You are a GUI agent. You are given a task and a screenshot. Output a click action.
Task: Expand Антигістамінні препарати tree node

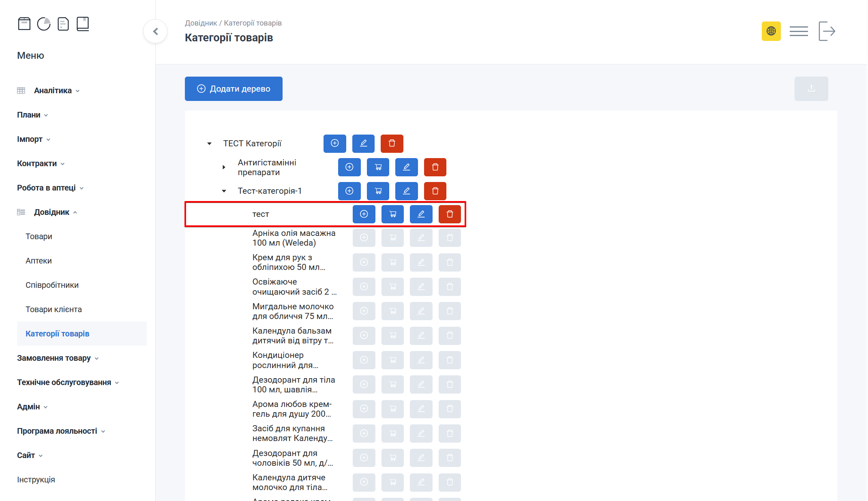tap(224, 167)
